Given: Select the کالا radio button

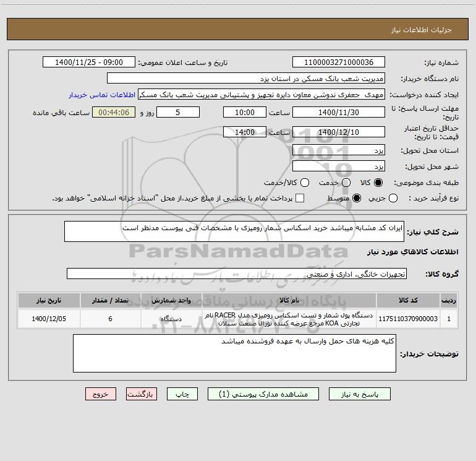Looking at the screenshot, I should [378, 183].
